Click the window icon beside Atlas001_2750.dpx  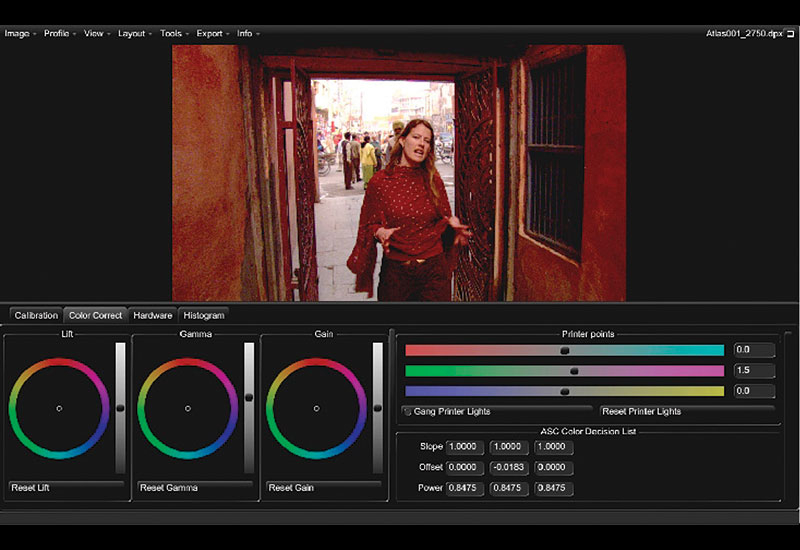pyautogui.click(x=790, y=34)
